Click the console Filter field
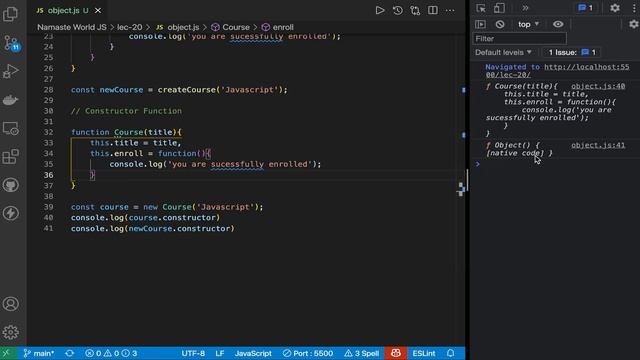 coord(519,39)
